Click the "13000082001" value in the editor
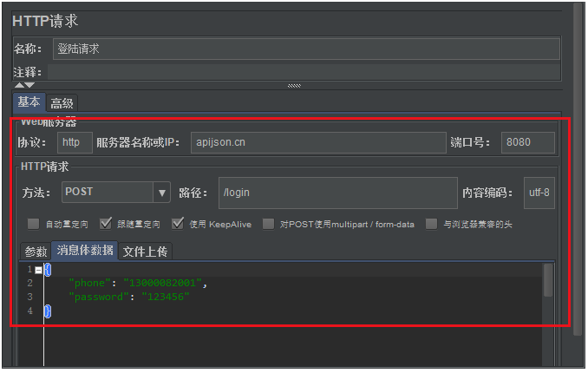The image size is (588, 373). (x=162, y=283)
